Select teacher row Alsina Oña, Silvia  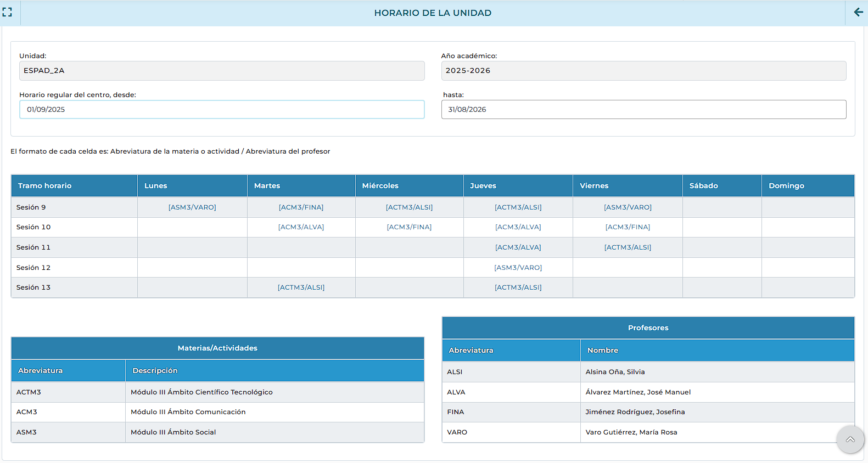click(615, 372)
